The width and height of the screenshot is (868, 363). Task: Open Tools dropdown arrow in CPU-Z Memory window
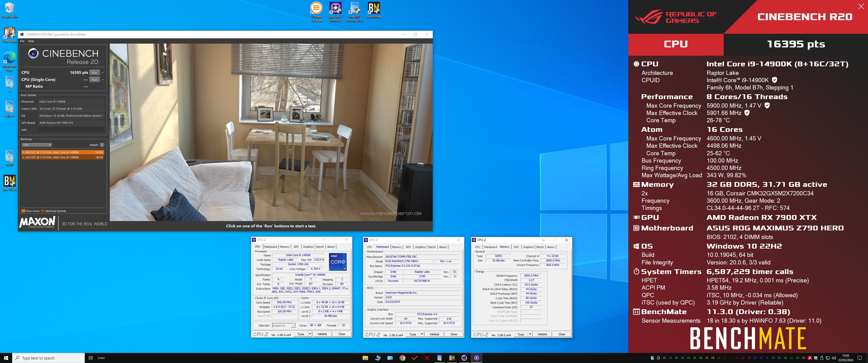pyautogui.click(x=530, y=334)
